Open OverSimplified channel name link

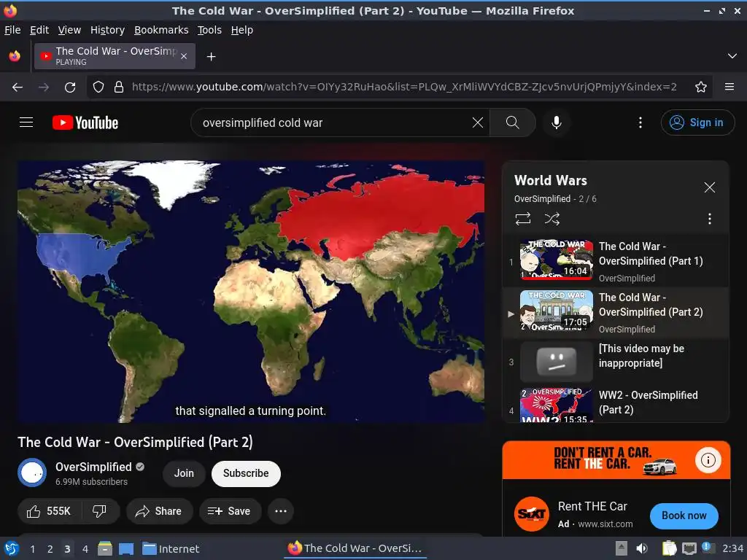93,467
